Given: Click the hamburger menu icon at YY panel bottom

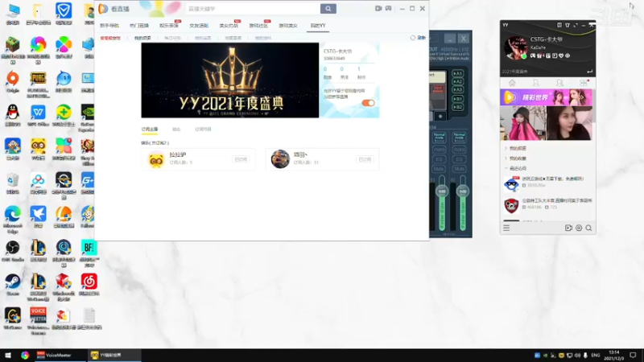Looking at the screenshot, I should (x=506, y=228).
